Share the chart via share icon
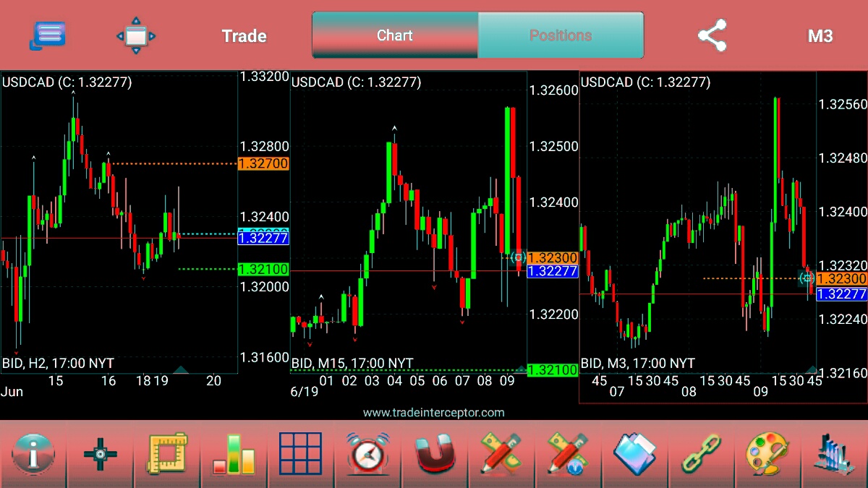The width and height of the screenshot is (868, 488). [x=712, y=35]
